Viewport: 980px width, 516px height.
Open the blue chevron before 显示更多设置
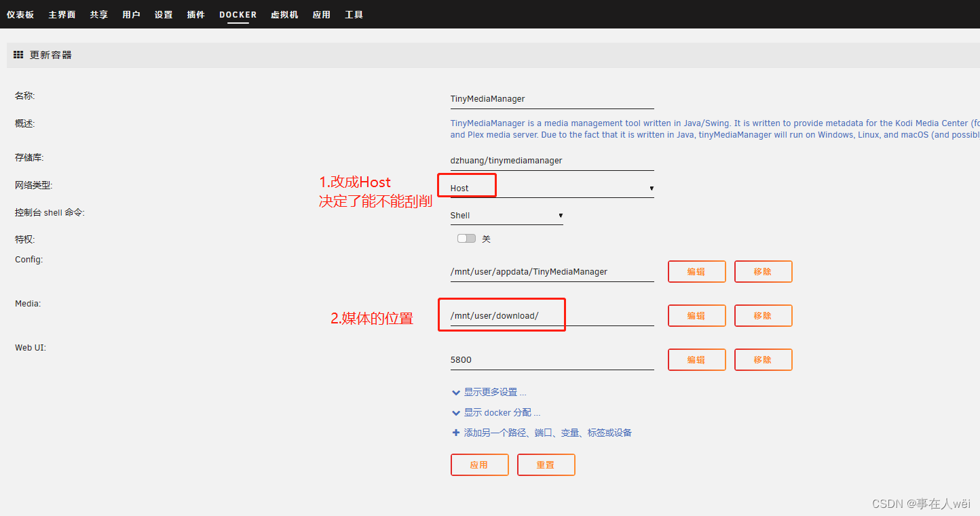click(456, 392)
